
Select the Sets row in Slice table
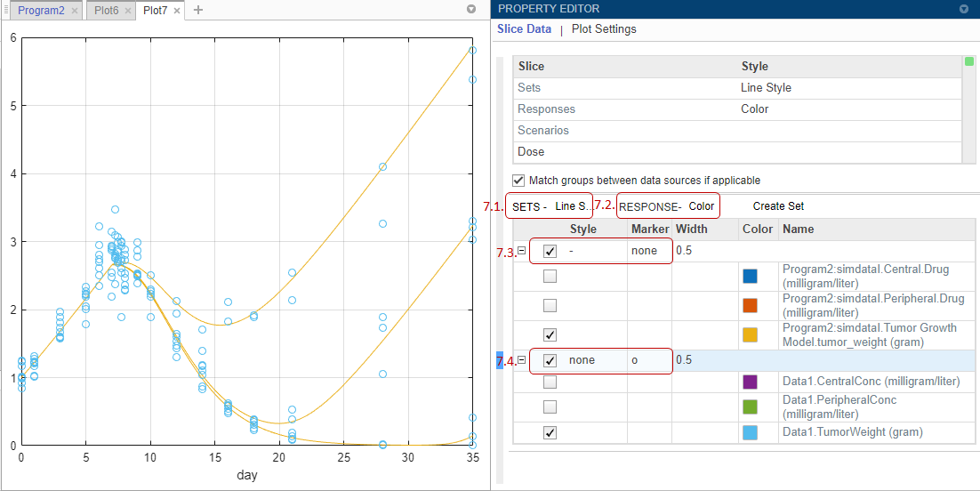(736, 88)
